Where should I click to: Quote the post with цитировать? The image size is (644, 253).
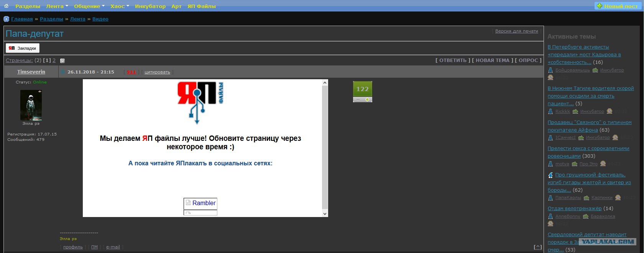[157, 72]
